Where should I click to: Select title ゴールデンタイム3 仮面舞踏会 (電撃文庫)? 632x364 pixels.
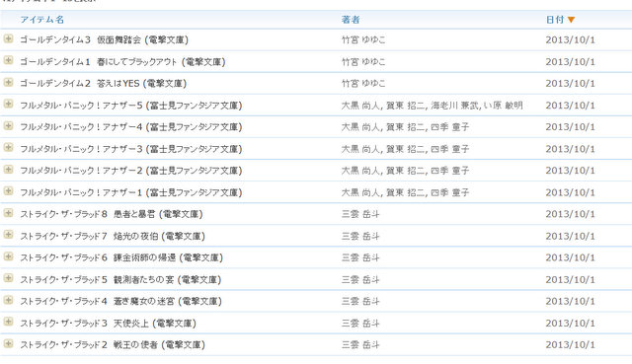pyautogui.click(x=104, y=39)
